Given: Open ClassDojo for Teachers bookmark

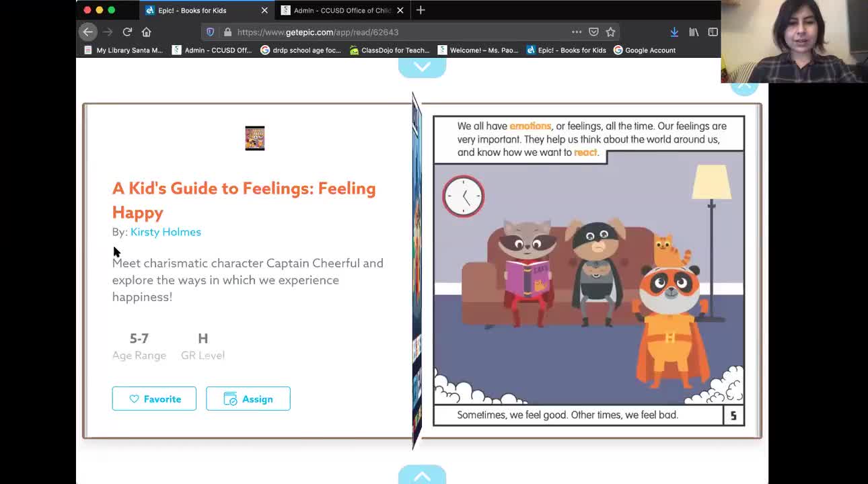Looking at the screenshot, I should click(x=390, y=50).
